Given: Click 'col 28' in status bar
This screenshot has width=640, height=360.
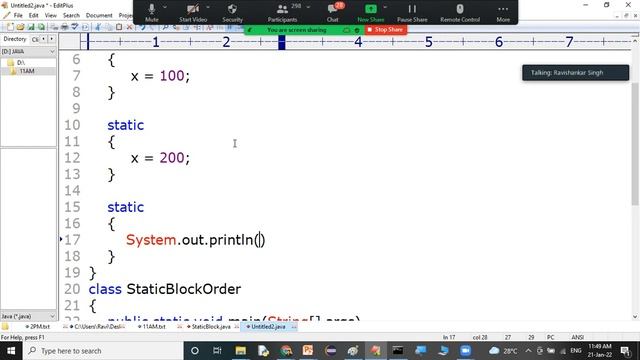Looking at the screenshot, I should pyautogui.click(x=480, y=337).
